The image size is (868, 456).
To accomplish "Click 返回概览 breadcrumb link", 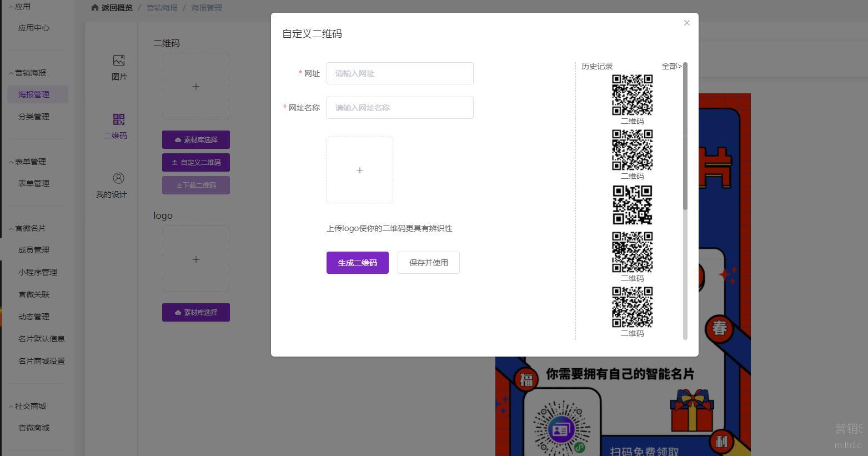I will pos(117,8).
